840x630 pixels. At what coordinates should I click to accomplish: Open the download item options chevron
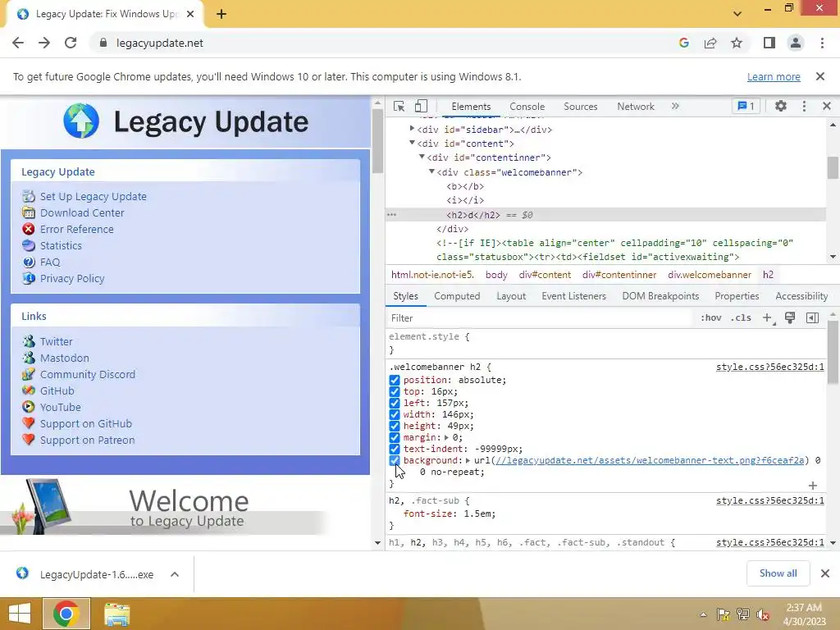click(x=175, y=574)
